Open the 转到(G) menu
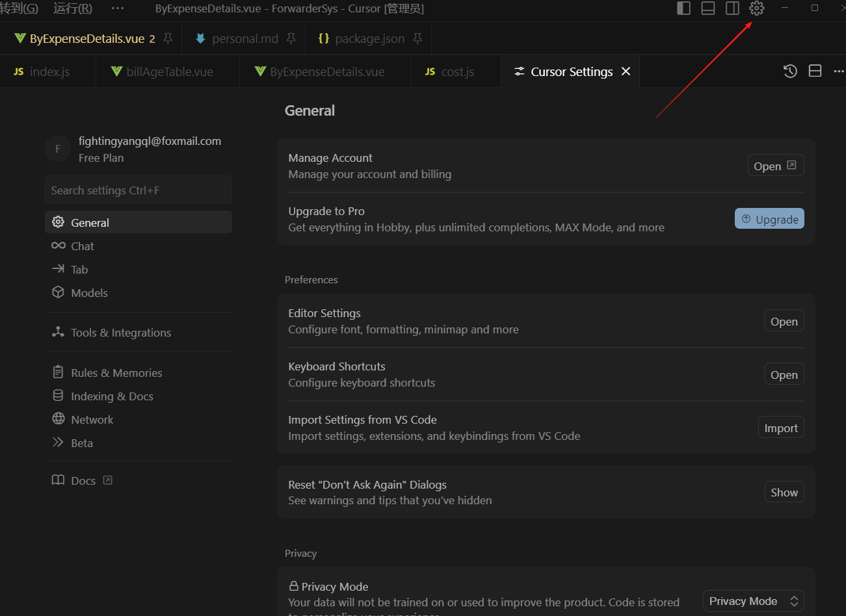Viewport: 846px width, 616px height. point(19,8)
